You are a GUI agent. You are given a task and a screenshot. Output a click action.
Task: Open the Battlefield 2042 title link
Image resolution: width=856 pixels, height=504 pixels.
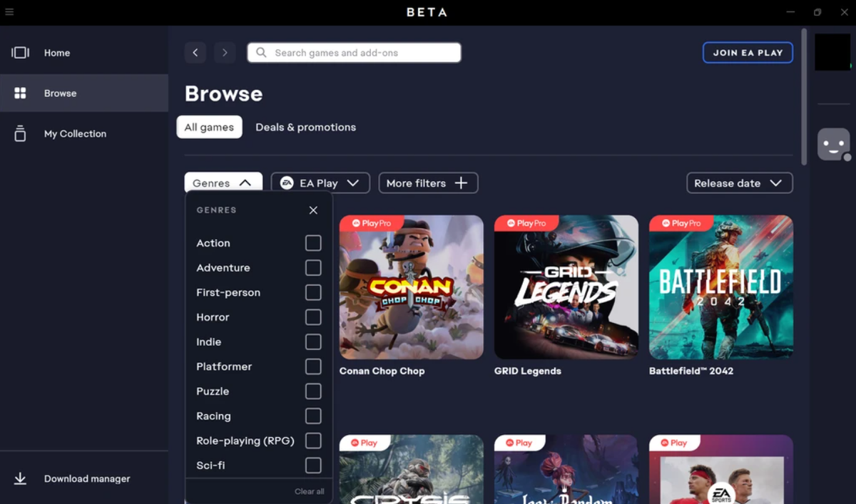pyautogui.click(x=691, y=371)
